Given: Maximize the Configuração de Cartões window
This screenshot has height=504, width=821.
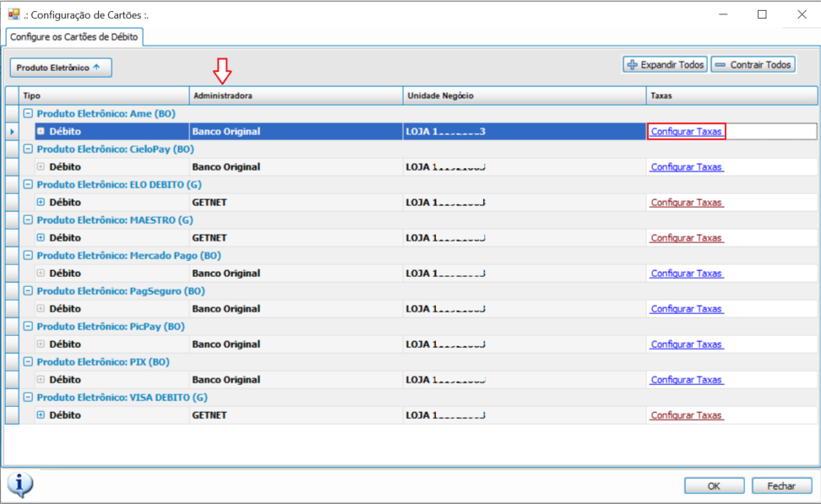Looking at the screenshot, I should [x=763, y=14].
